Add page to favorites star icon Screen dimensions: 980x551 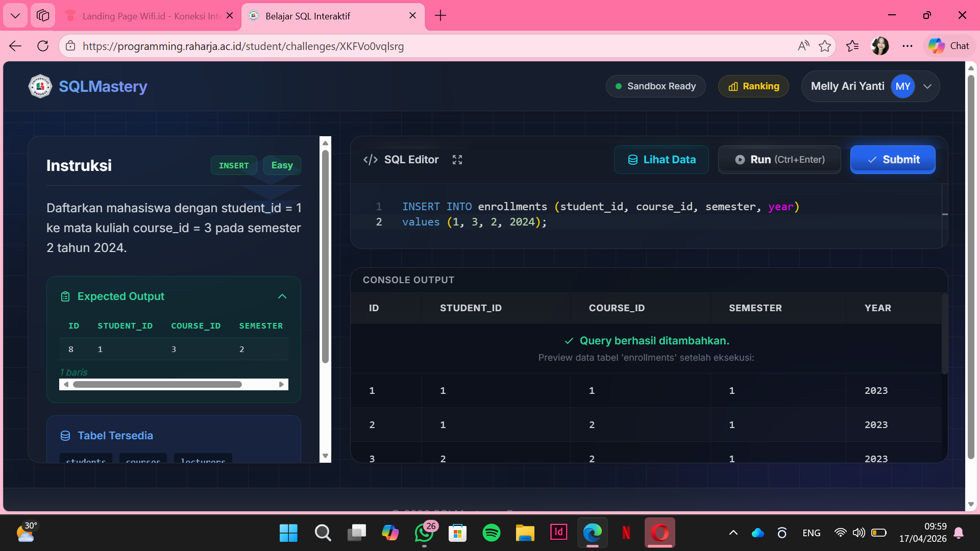[824, 46]
